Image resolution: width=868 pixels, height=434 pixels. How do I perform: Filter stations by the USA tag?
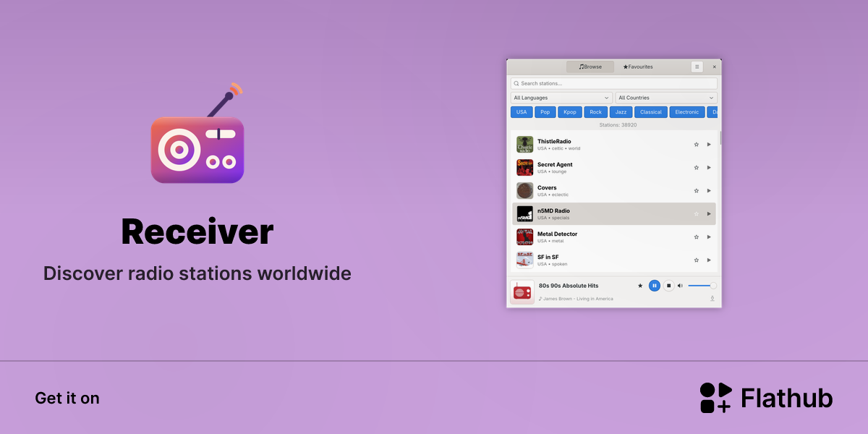pos(522,112)
